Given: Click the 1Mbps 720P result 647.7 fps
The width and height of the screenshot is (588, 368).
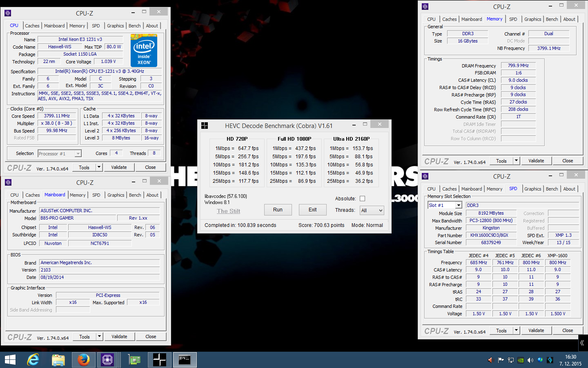Looking at the screenshot, I should [248, 148].
